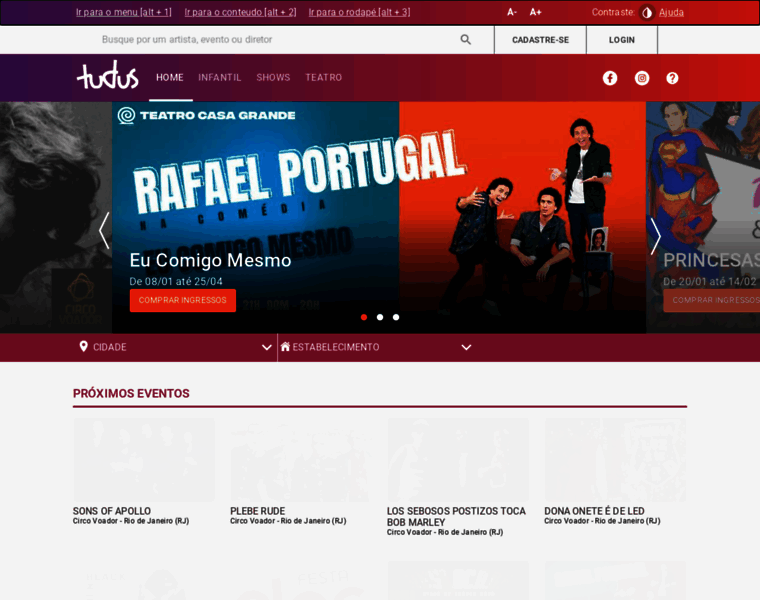The height and width of the screenshot is (600, 760).
Task: Click the 'DONA ONETE É DE LED' title
Action: coord(594,511)
